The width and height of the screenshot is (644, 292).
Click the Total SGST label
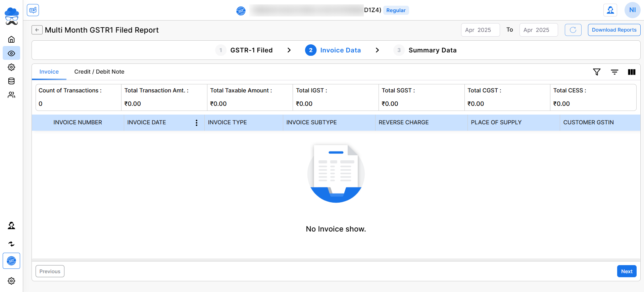click(398, 90)
